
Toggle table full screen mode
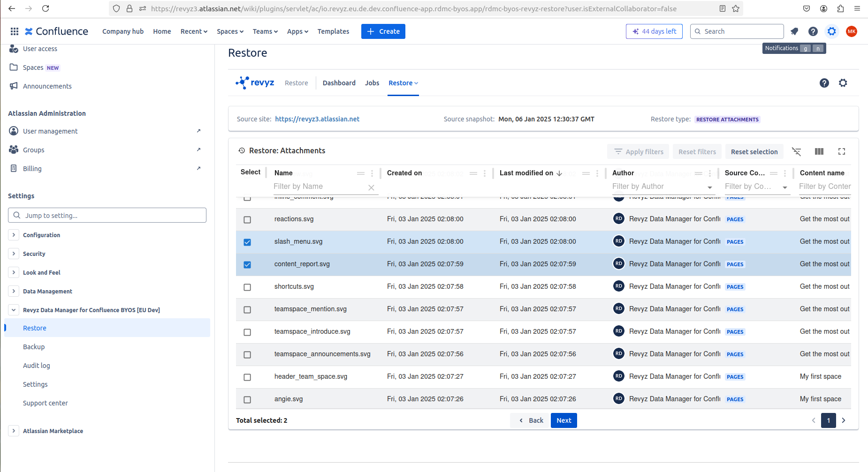(842, 151)
